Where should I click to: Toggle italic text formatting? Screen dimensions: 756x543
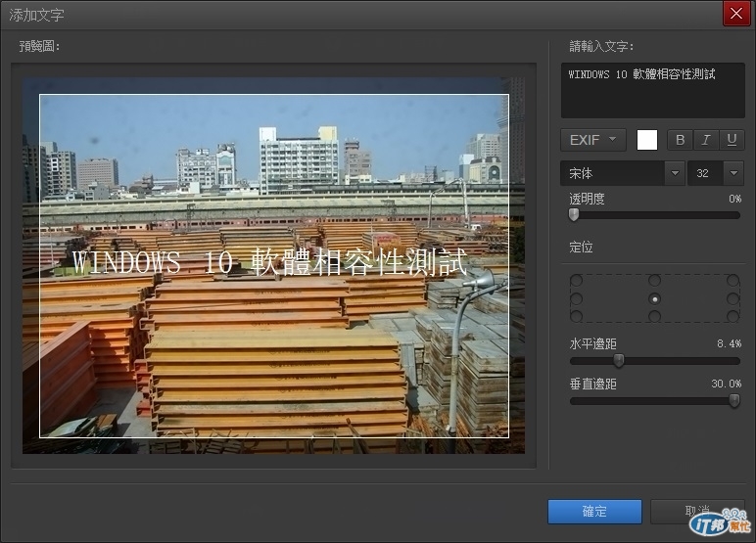[706, 140]
